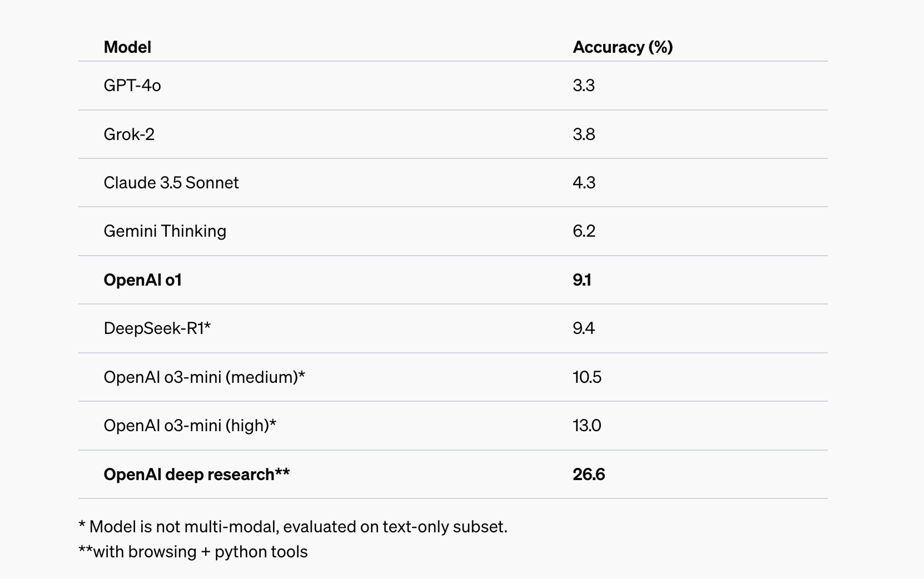924x579 pixels.
Task: Select the GPT-4o row label
Action: pos(132,86)
